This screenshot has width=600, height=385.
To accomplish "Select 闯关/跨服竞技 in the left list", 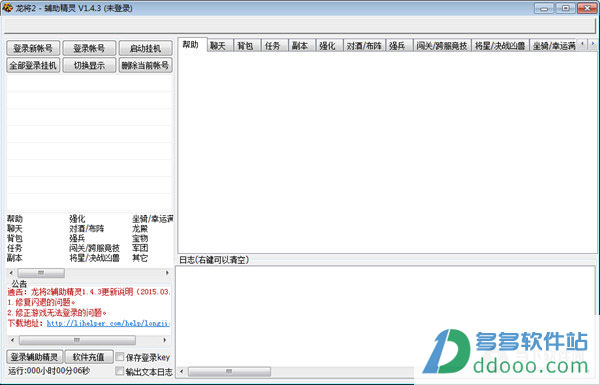I will coord(95,248).
